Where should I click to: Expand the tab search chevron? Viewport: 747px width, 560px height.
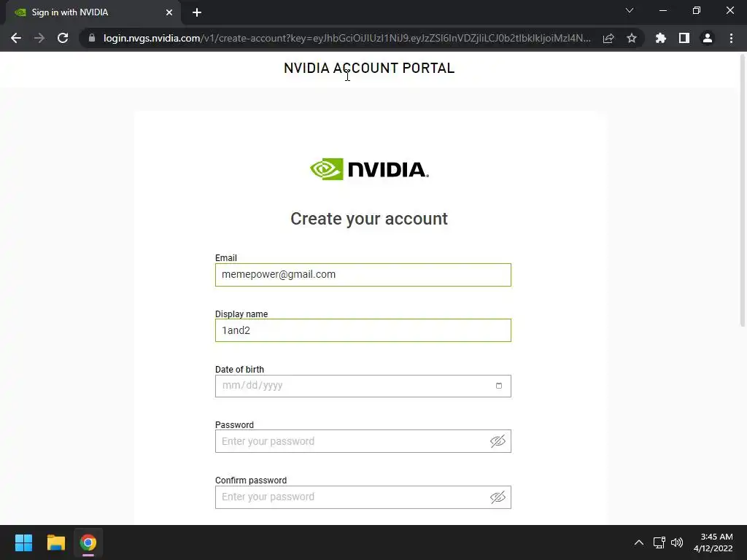pyautogui.click(x=630, y=10)
